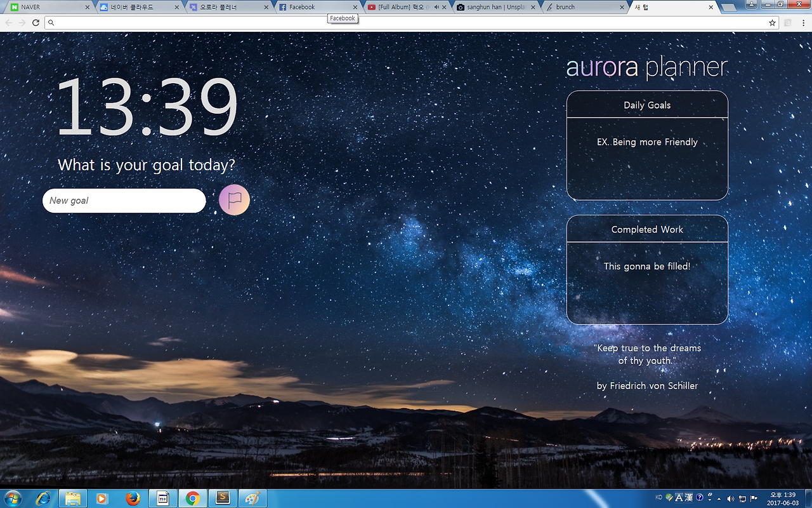Reload the current page
812x508 pixels.
[36, 22]
